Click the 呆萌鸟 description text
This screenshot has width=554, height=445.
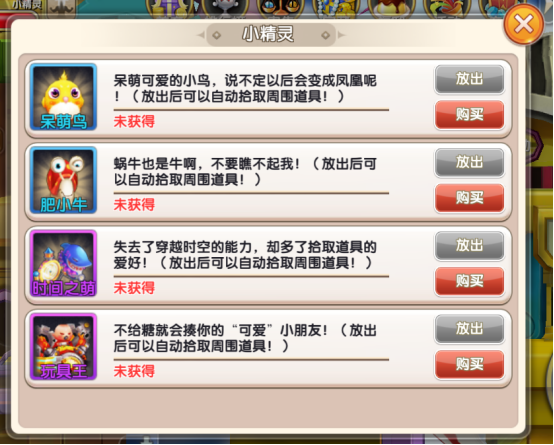pyautogui.click(x=245, y=88)
